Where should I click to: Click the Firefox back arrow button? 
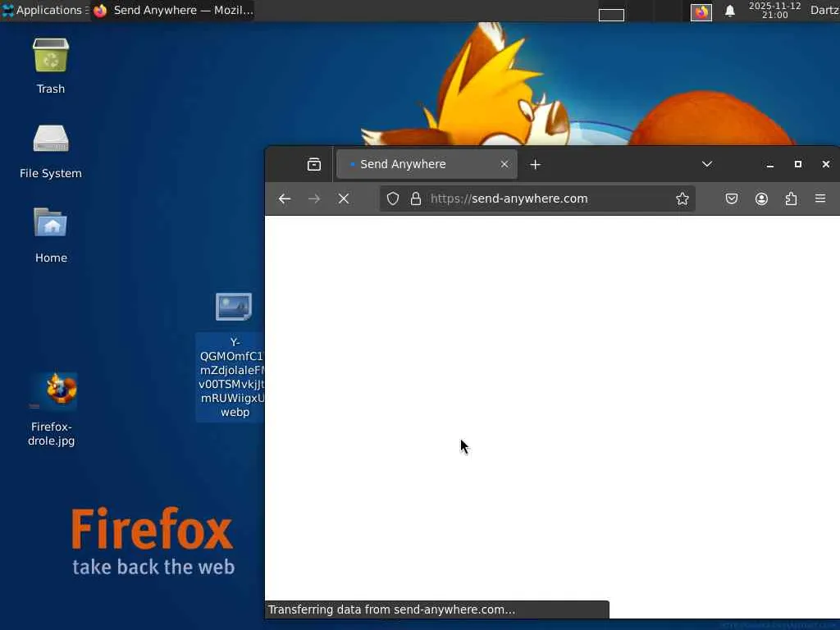pyautogui.click(x=285, y=199)
